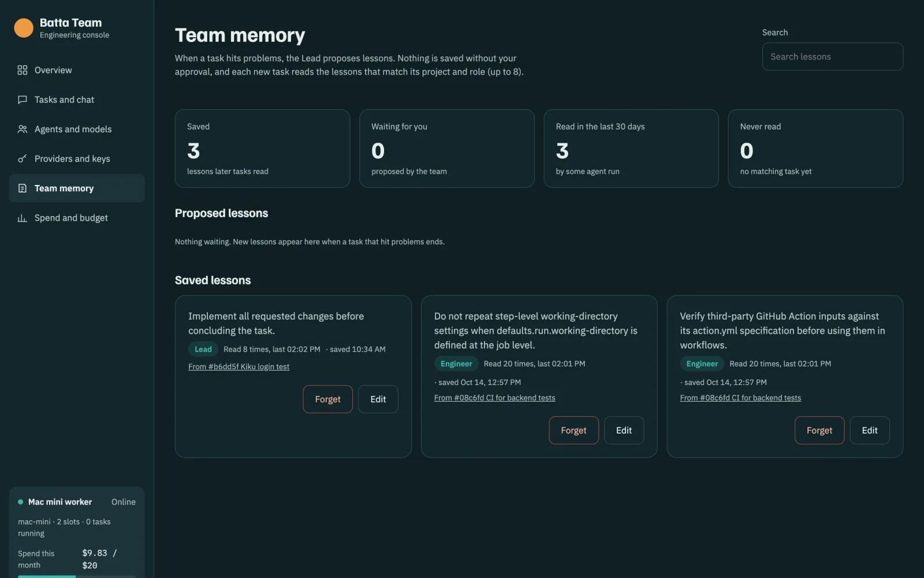Go to Tasks and chat
The height and width of the screenshot is (578, 924).
point(77,99)
